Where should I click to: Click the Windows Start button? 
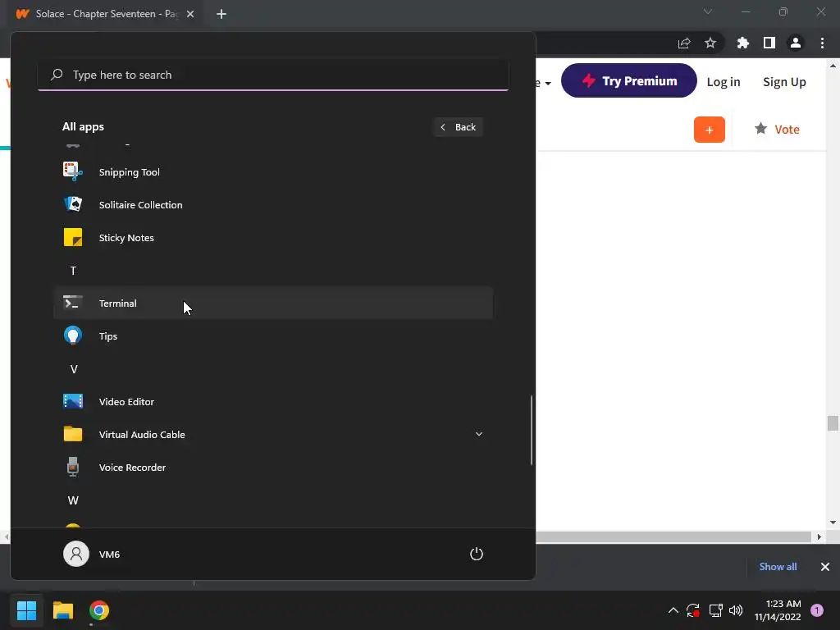click(x=26, y=610)
